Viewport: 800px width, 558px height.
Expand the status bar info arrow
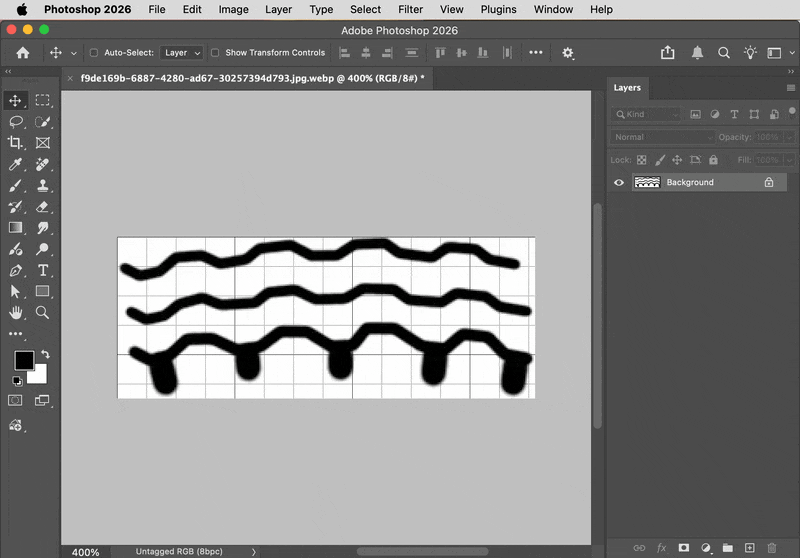pos(254,552)
